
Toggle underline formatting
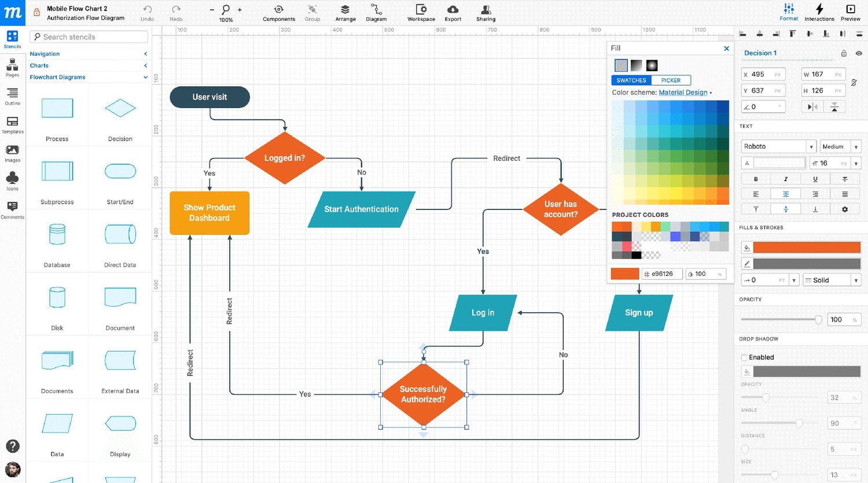815,178
